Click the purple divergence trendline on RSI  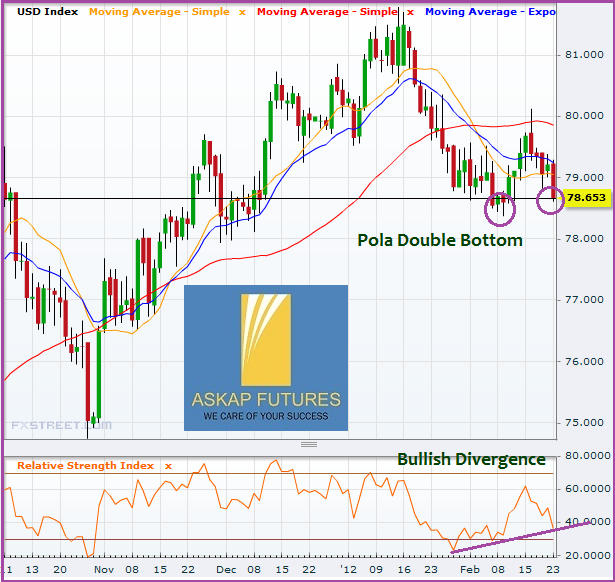pyautogui.click(x=510, y=537)
